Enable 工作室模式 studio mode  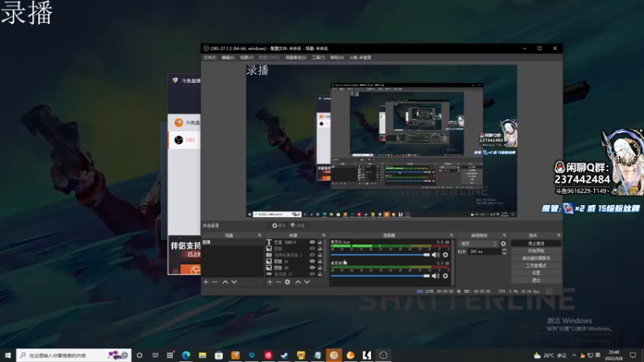click(536, 265)
